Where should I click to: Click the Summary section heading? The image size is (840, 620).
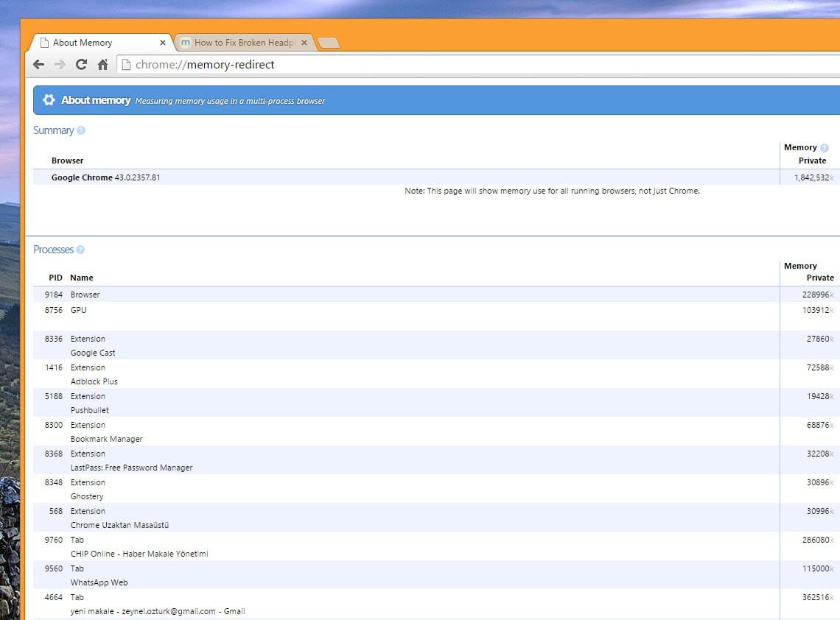54,130
